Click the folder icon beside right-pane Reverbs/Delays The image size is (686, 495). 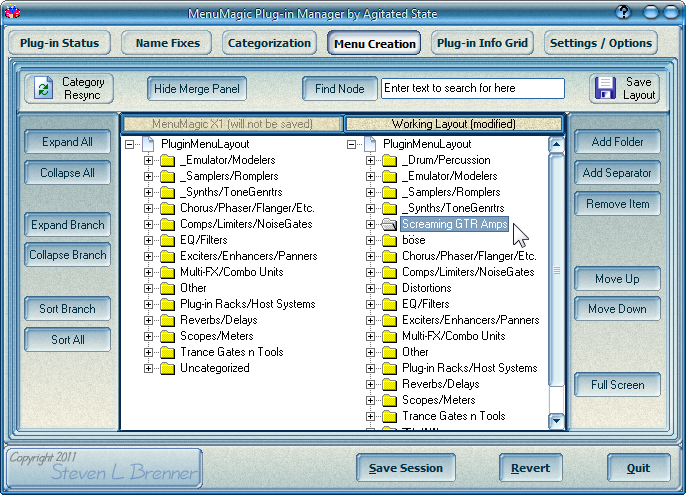(x=389, y=384)
